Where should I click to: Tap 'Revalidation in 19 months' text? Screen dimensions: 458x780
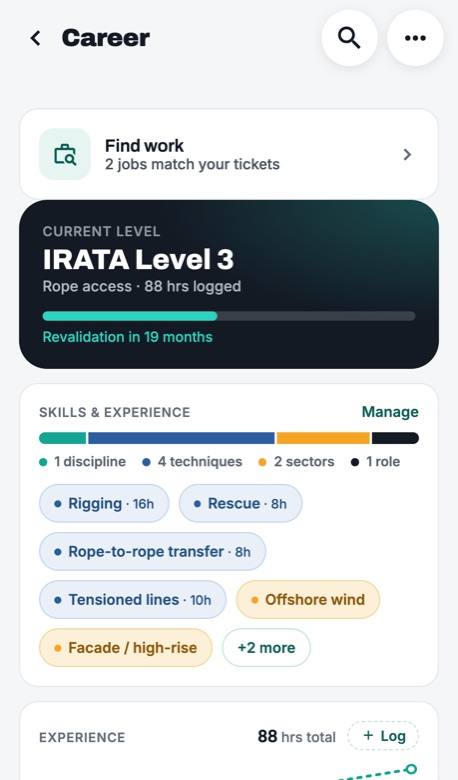coord(127,337)
